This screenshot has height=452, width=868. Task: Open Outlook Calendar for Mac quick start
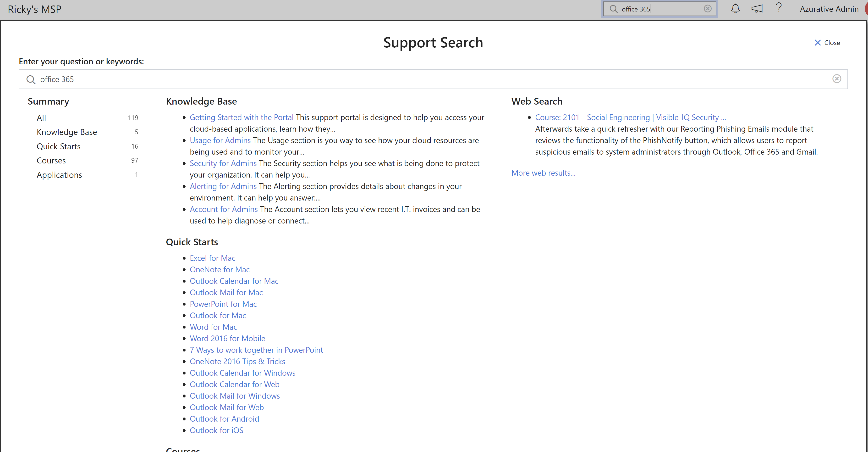[x=234, y=281]
